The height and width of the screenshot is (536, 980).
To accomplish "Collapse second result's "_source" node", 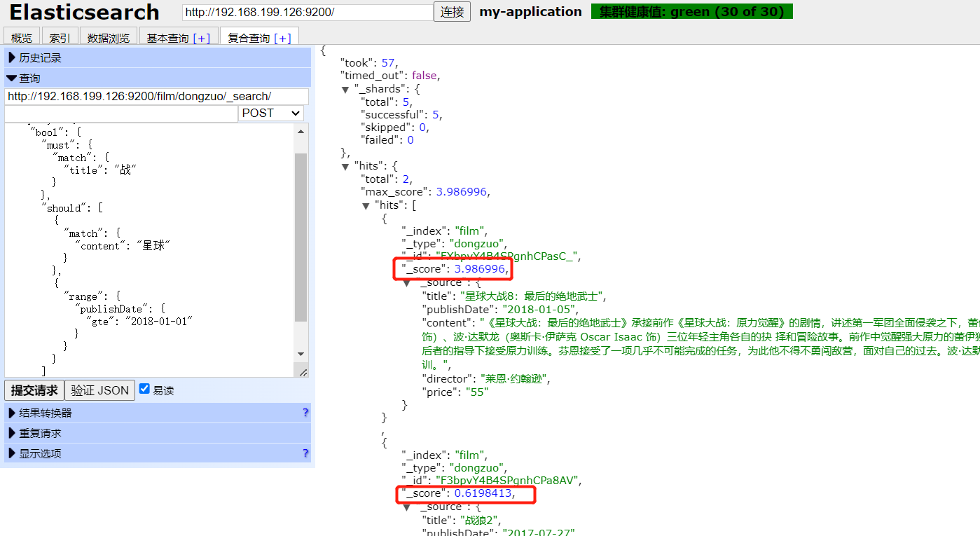I will tap(407, 507).
